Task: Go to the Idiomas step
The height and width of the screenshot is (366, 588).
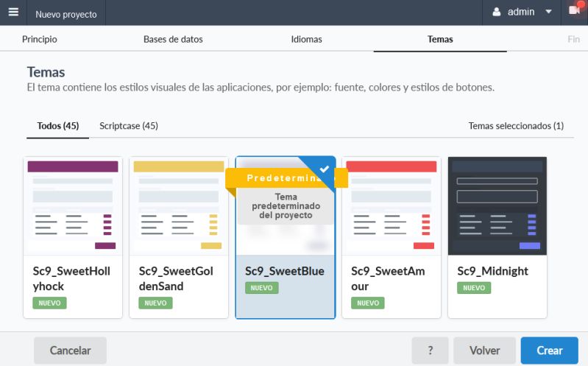Action: pos(306,39)
